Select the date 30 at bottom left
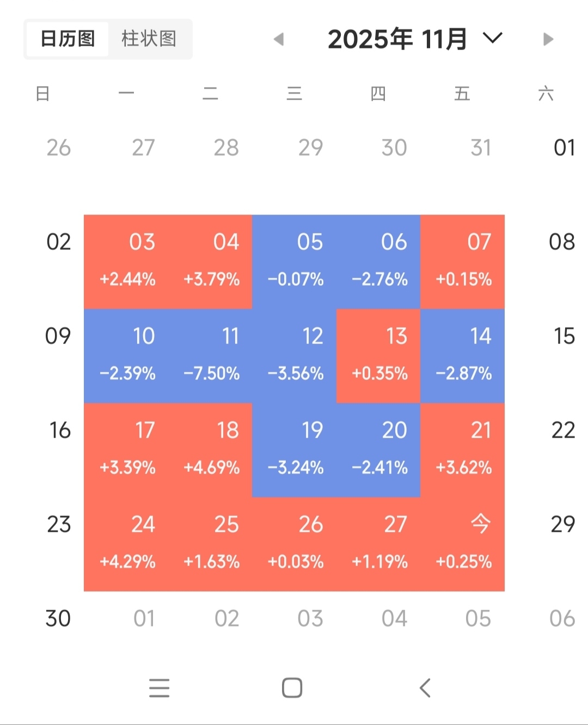 (x=58, y=618)
